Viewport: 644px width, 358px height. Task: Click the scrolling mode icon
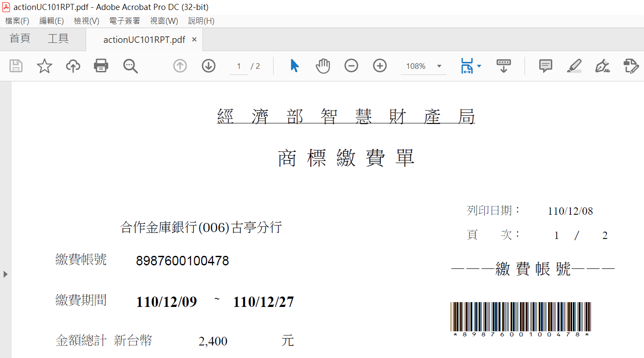point(503,66)
